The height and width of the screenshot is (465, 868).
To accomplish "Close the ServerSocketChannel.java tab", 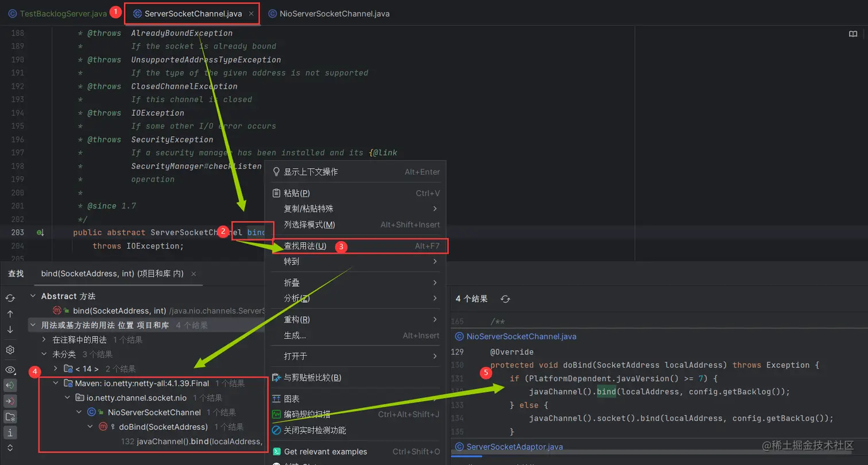I will tap(251, 13).
